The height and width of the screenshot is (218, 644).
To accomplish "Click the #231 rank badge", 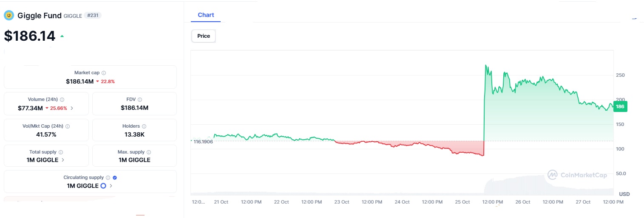I will point(93,16).
